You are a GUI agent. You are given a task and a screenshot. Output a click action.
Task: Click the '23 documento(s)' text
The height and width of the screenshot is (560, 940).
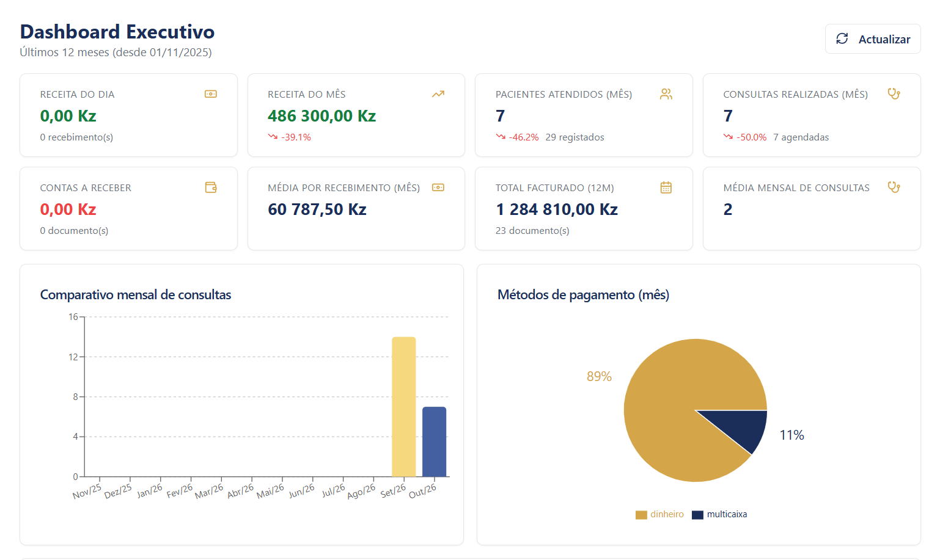point(532,231)
